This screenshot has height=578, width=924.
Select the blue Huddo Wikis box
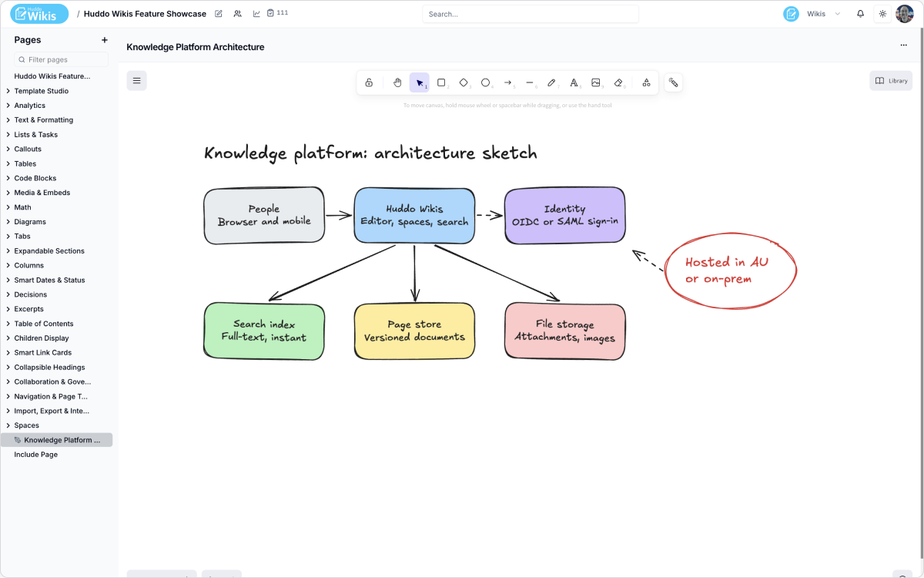click(414, 216)
